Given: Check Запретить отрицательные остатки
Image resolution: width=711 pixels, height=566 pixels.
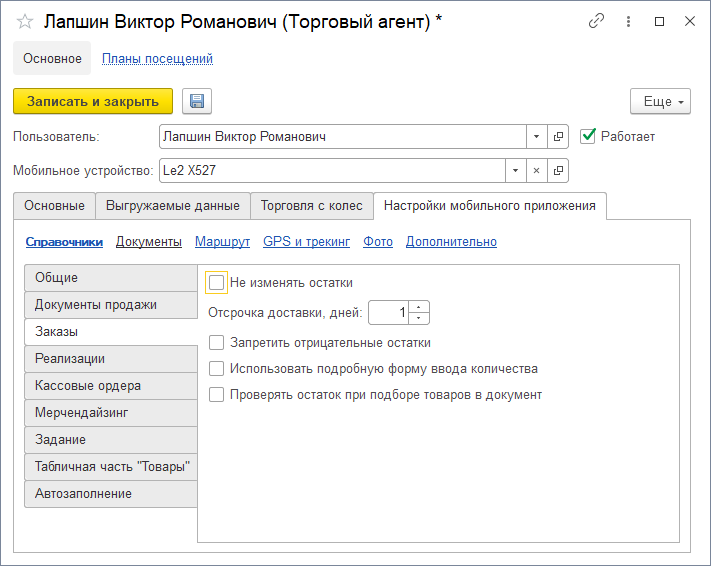Looking at the screenshot, I should (x=216, y=342).
